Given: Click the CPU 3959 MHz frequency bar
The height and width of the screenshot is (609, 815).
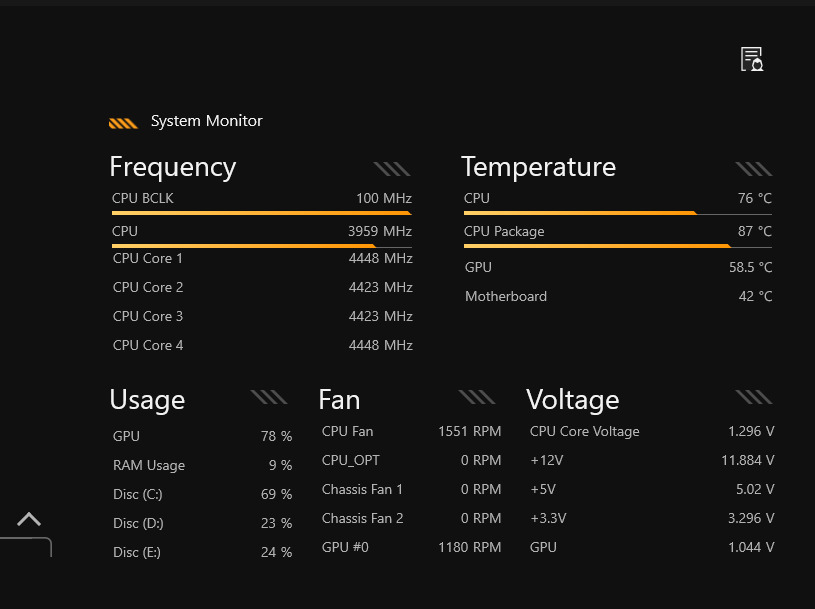Looking at the screenshot, I should click(261, 245).
